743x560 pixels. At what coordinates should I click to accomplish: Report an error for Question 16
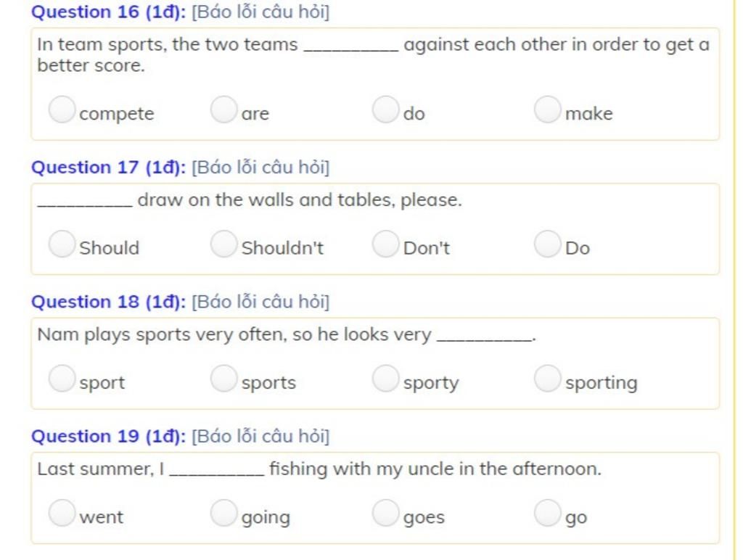pos(260,12)
